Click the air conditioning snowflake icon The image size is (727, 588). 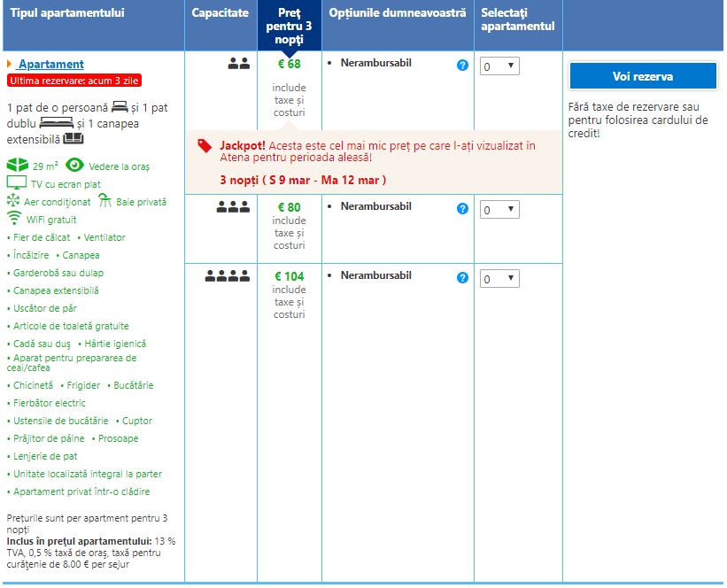pyautogui.click(x=13, y=201)
